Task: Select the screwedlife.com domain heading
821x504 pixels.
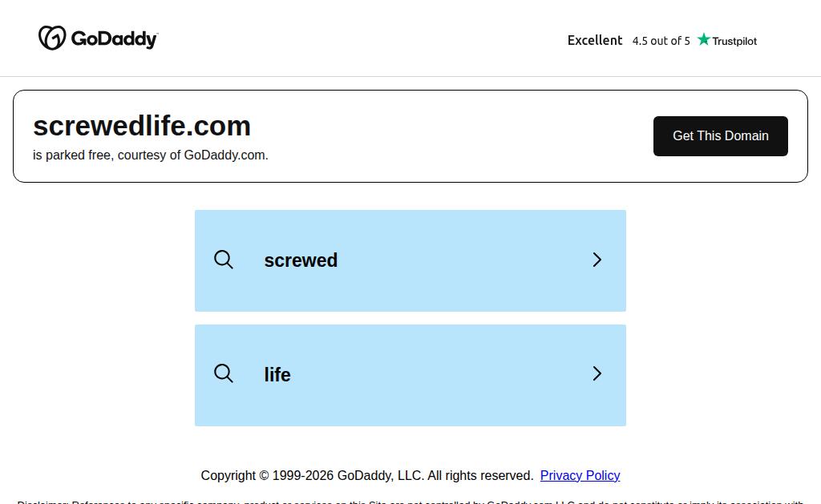Action: click(142, 126)
